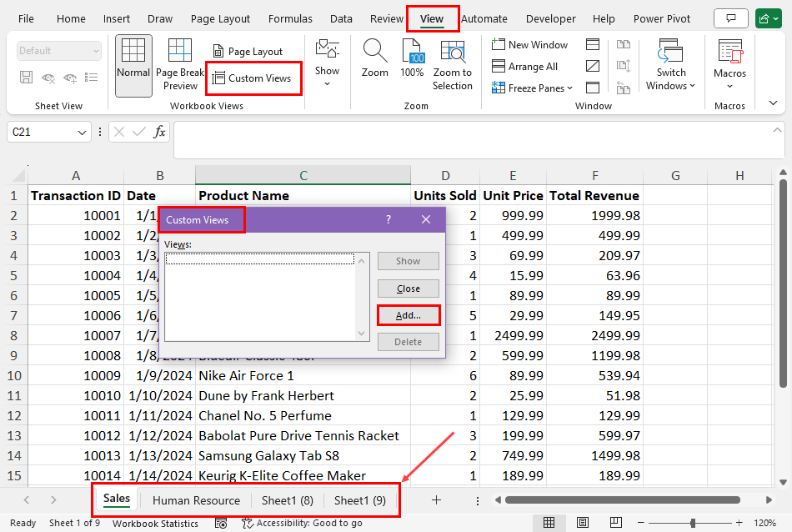Screen dimensions: 792x532
Task: Switch to Page Break Preview in status bar
Action: 616,523
